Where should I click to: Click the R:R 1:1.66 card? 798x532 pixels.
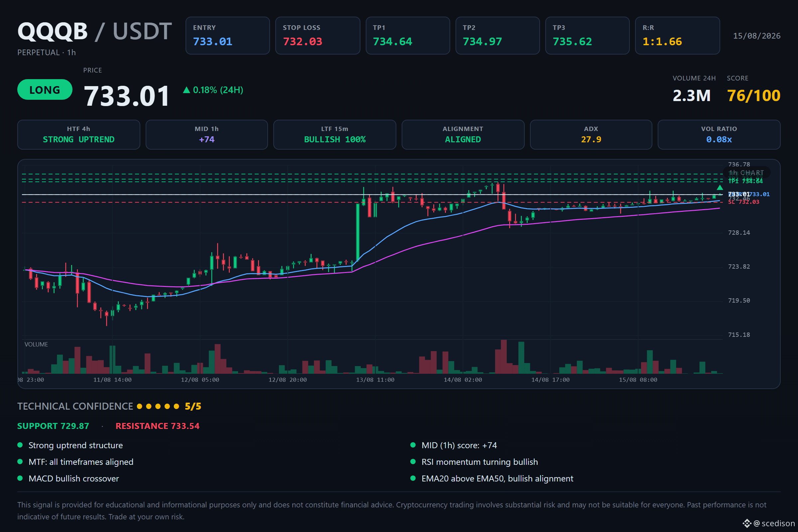(677, 36)
